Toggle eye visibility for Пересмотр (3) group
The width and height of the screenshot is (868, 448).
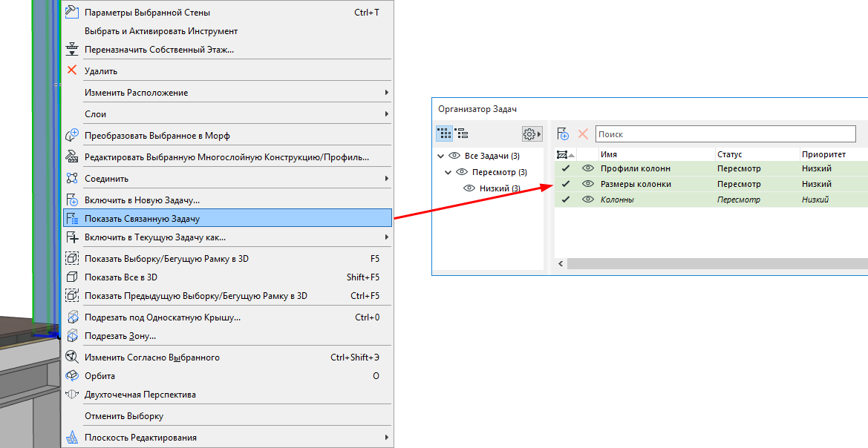[x=462, y=172]
